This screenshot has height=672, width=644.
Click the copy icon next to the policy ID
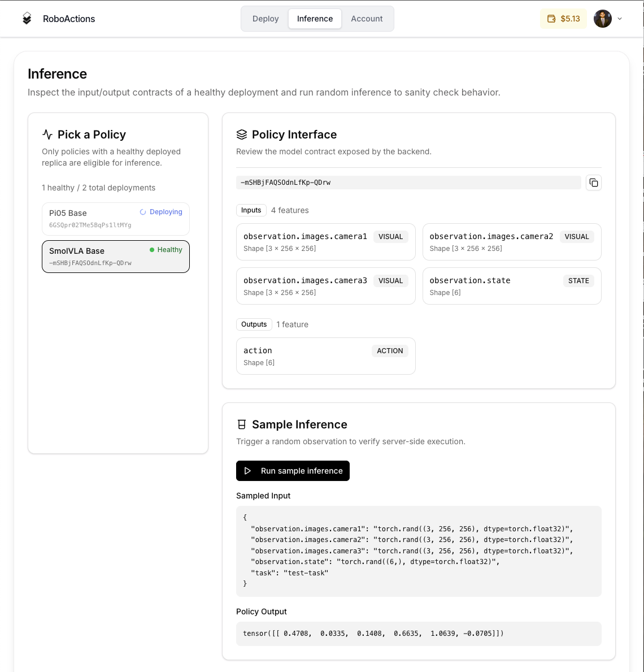[593, 182]
